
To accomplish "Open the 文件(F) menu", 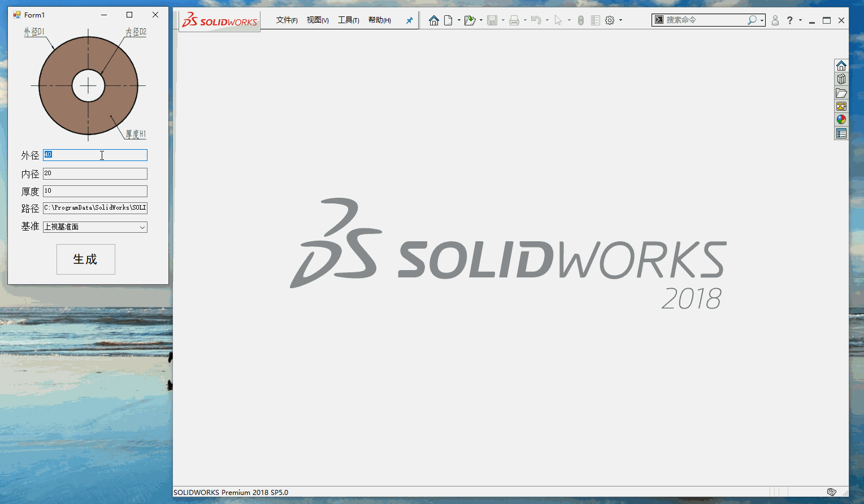I will (x=286, y=19).
